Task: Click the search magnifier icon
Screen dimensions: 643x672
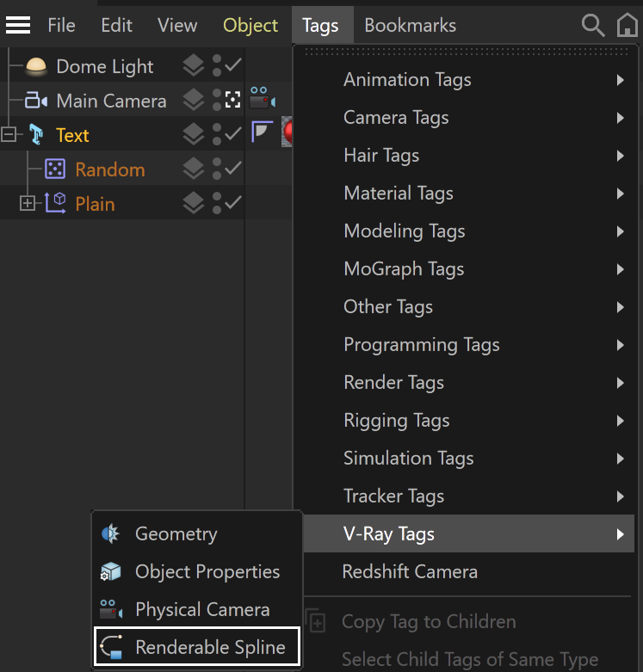Action: (x=593, y=25)
